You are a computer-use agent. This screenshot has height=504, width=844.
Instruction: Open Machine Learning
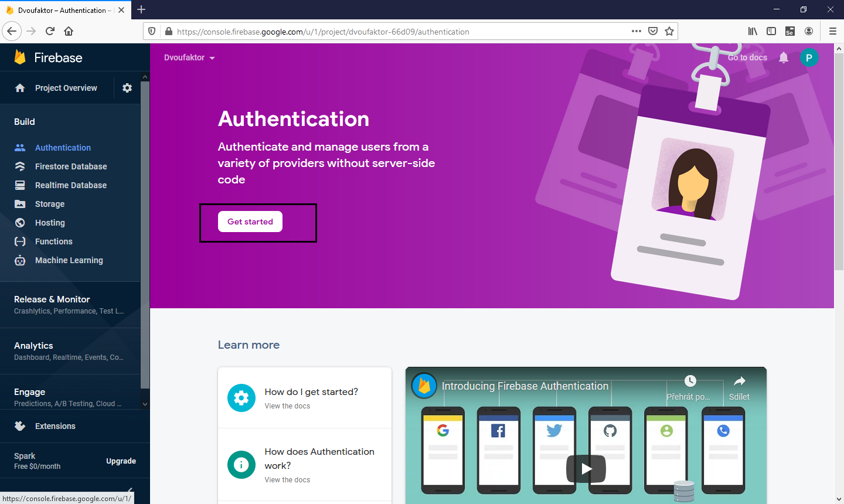point(70,260)
